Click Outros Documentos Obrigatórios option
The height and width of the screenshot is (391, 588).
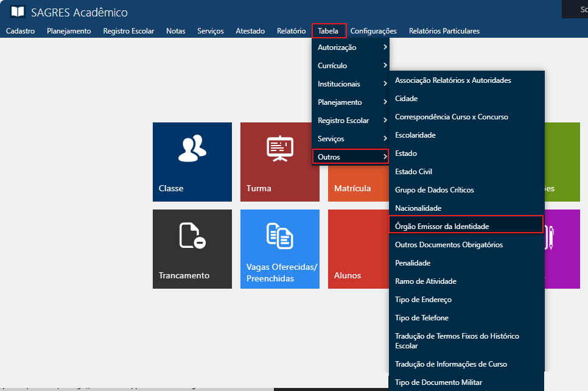click(449, 245)
